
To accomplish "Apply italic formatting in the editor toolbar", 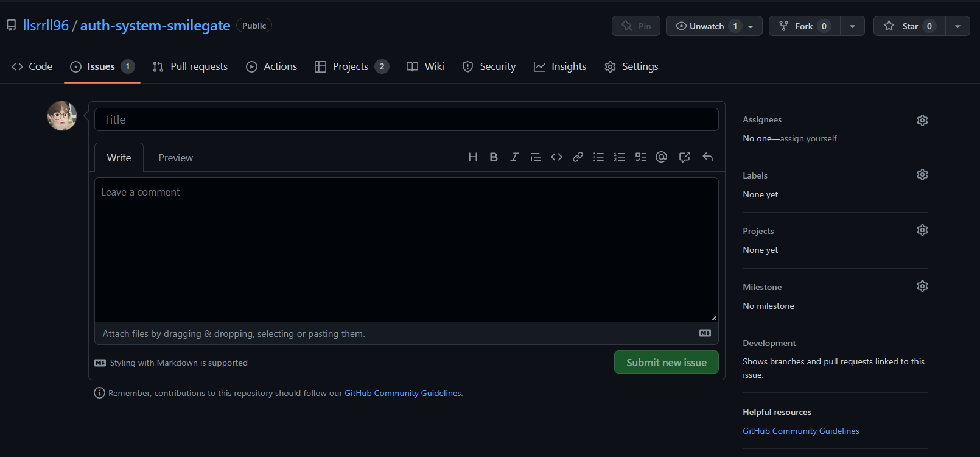I will 514,157.
